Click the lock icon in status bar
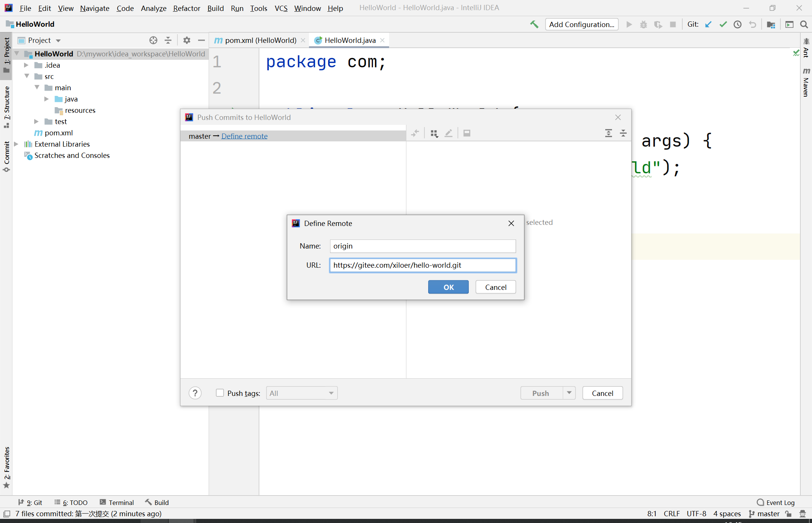Viewport: 812px width, 523px height. 789,514
